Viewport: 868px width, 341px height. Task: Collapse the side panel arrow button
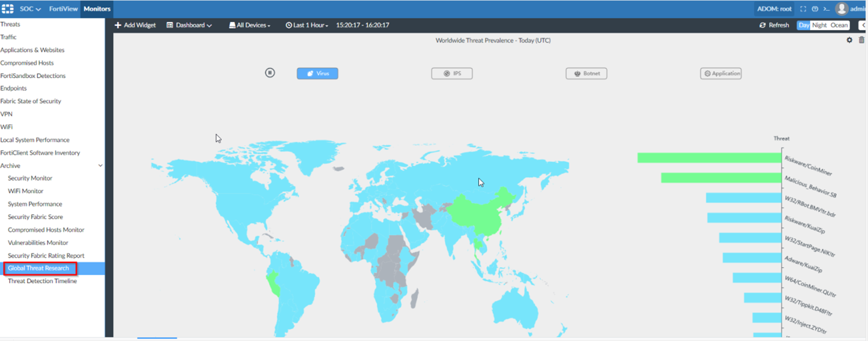(863, 25)
